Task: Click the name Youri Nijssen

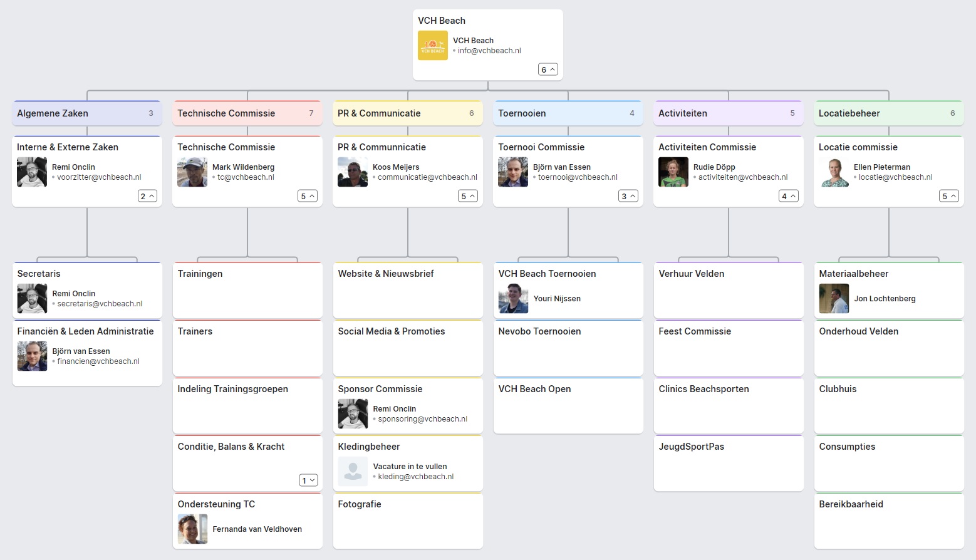Action: (x=557, y=299)
